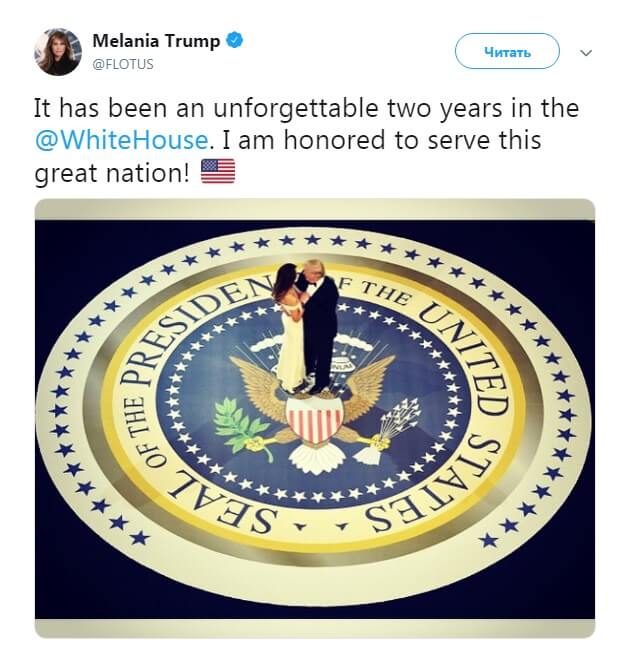Image resolution: width=625 pixels, height=647 pixels.
Task: Open the @FLOTUS handle link
Action: click(123, 64)
